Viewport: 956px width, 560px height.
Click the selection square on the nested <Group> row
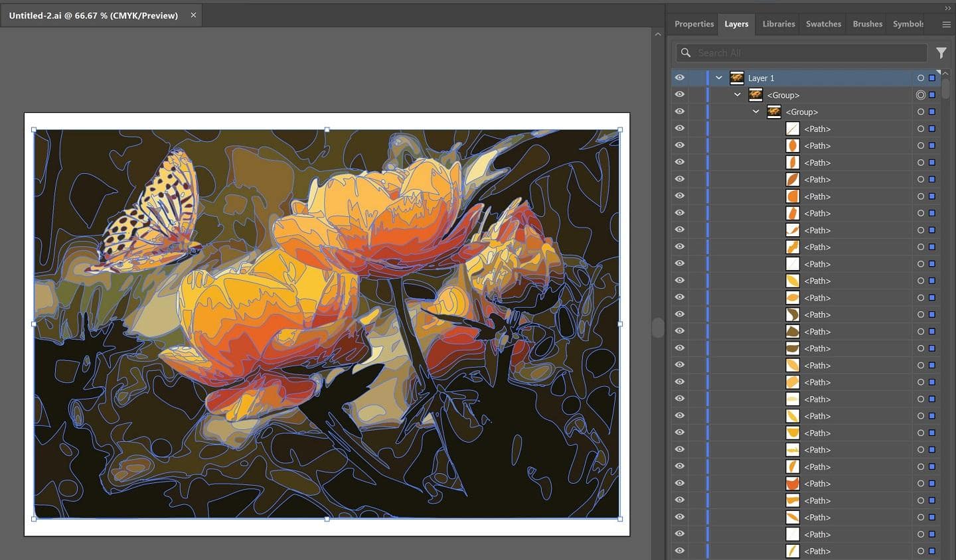(x=932, y=111)
